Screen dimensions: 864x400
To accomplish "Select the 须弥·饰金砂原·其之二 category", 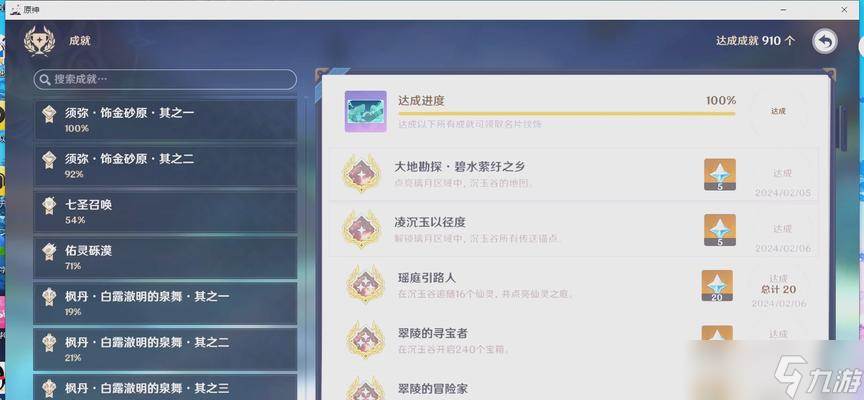I will pos(165,165).
